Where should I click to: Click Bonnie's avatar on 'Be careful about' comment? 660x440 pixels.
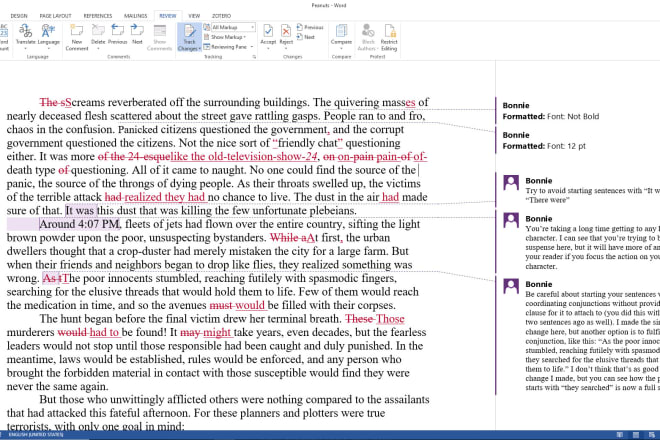point(511,286)
